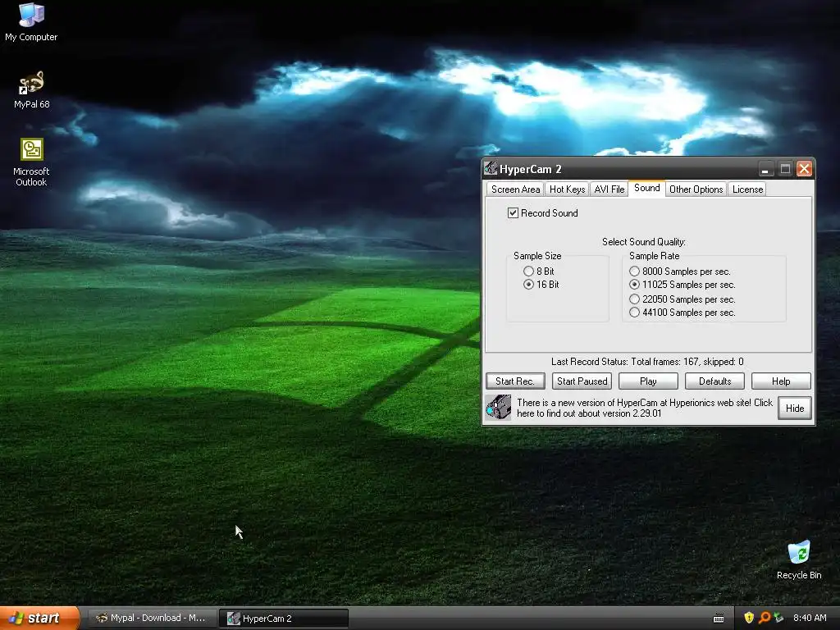Screen dimensions: 840x630
Task: Open HyperCam Help
Action: [x=781, y=381]
